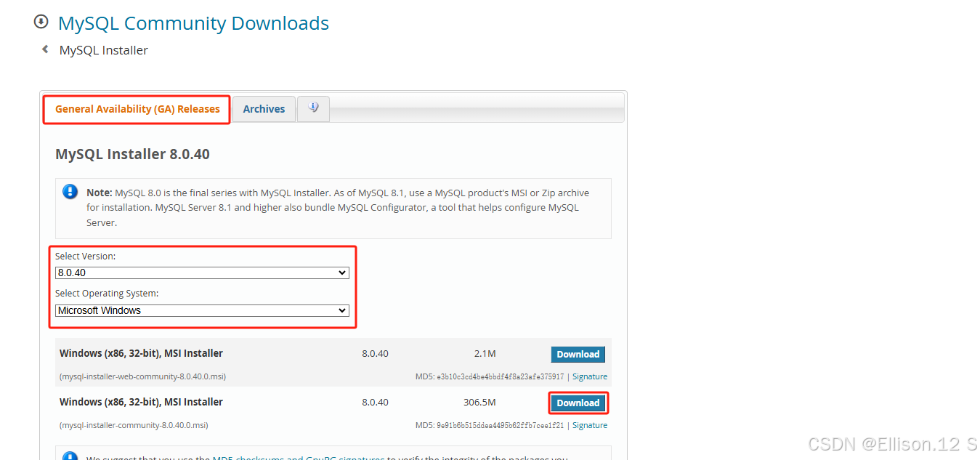This screenshot has width=980, height=460.
Task: Click the Note text about MySQL 8.0 final series
Action: [x=338, y=208]
